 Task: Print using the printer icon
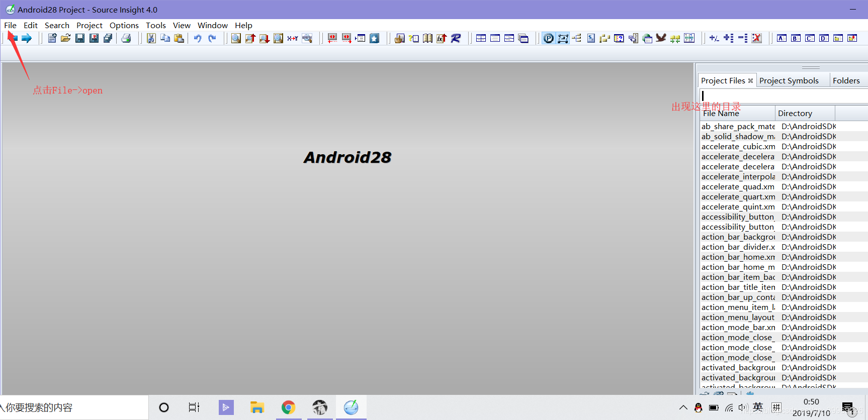click(x=126, y=38)
